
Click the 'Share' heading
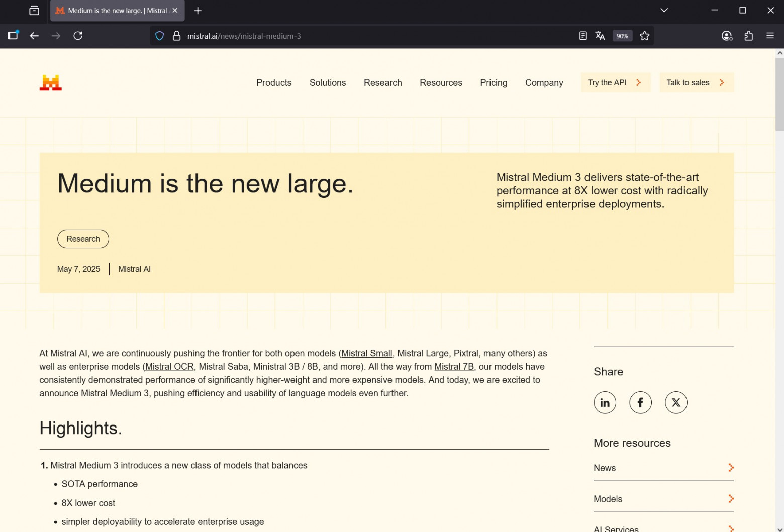pos(608,372)
